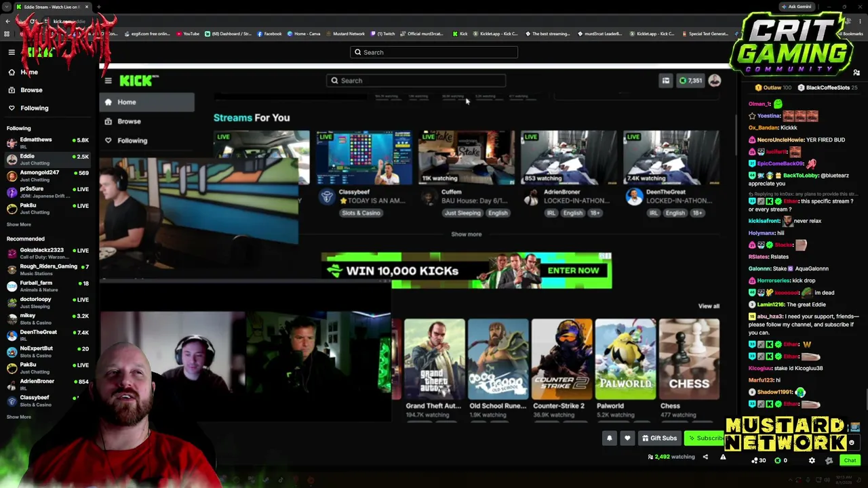Select Browse in the inner page sidebar
Image resolution: width=868 pixels, height=488 pixels.
pos(146,121)
